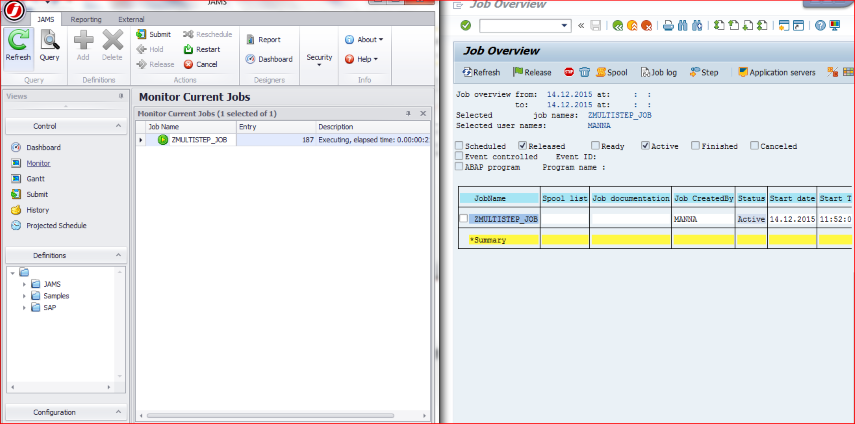This screenshot has width=855, height=424.
Task: Click the Customize Local Layout monitor icon
Action: 834,25
